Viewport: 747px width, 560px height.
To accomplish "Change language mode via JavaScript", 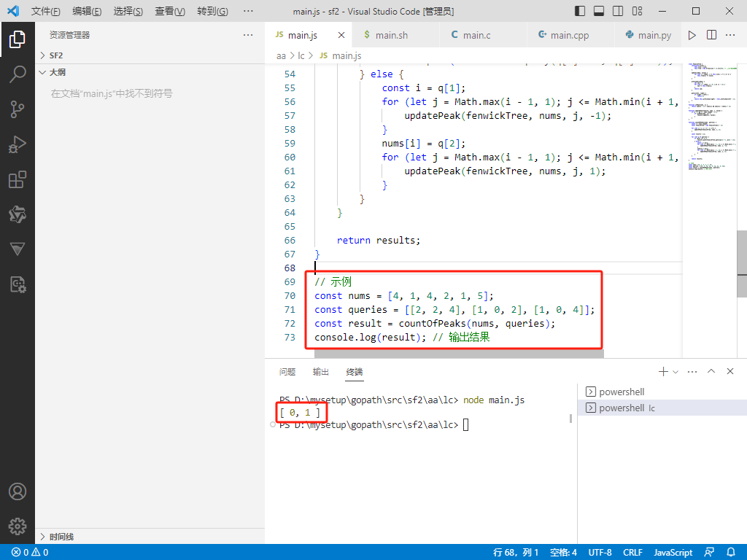I will [x=673, y=553].
